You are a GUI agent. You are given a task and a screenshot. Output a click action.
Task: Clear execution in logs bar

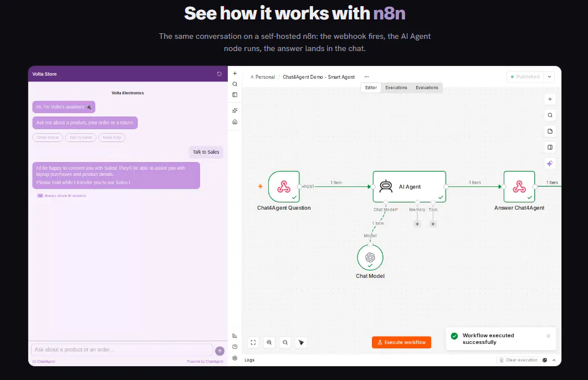click(x=518, y=360)
